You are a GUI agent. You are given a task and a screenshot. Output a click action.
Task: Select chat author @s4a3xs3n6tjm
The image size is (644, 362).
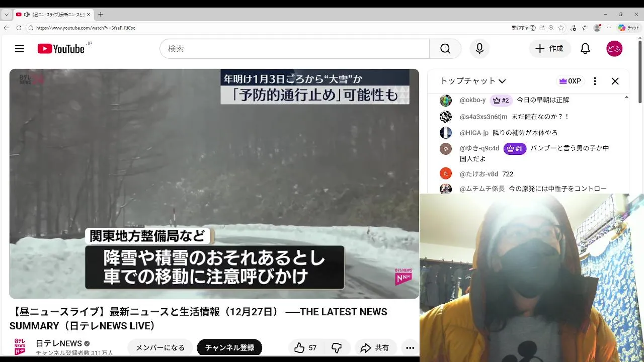[x=484, y=117]
